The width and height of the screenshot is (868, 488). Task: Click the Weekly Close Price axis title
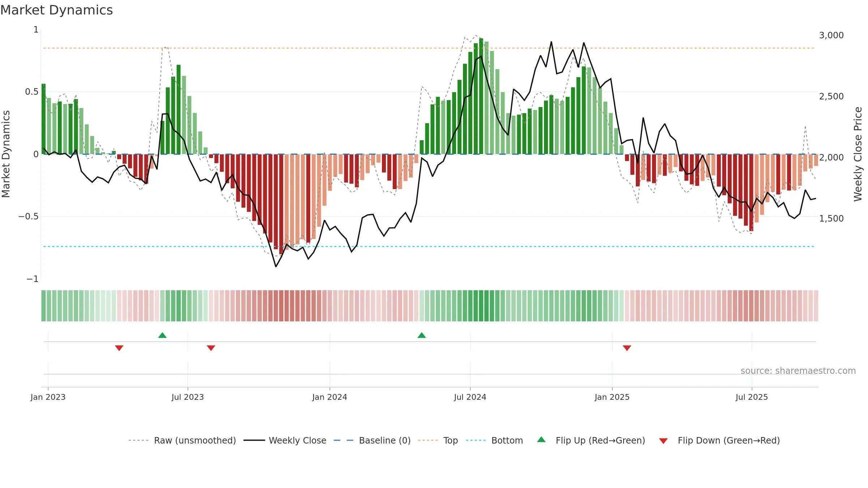858,154
